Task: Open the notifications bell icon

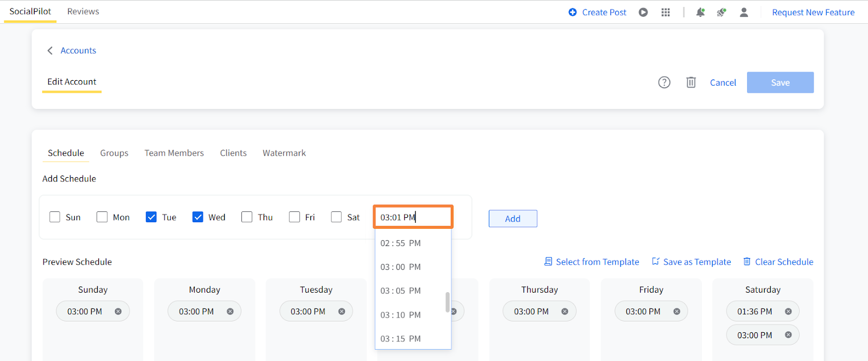Action: click(x=700, y=12)
